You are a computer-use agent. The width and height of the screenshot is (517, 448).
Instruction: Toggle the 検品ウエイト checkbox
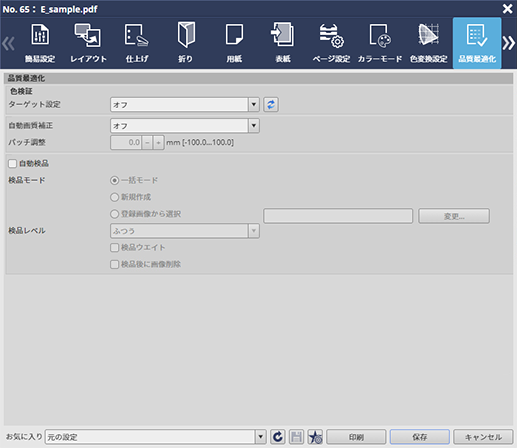(114, 247)
